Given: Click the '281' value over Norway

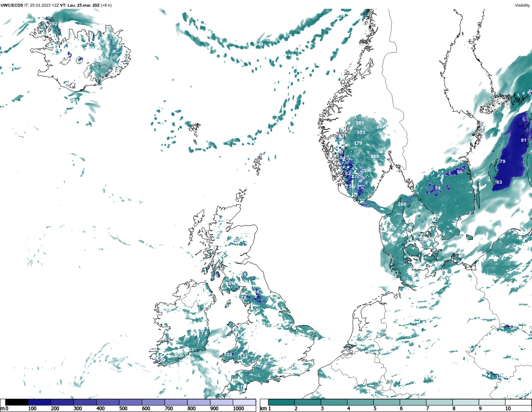Looking at the screenshot, I should 360,123.
